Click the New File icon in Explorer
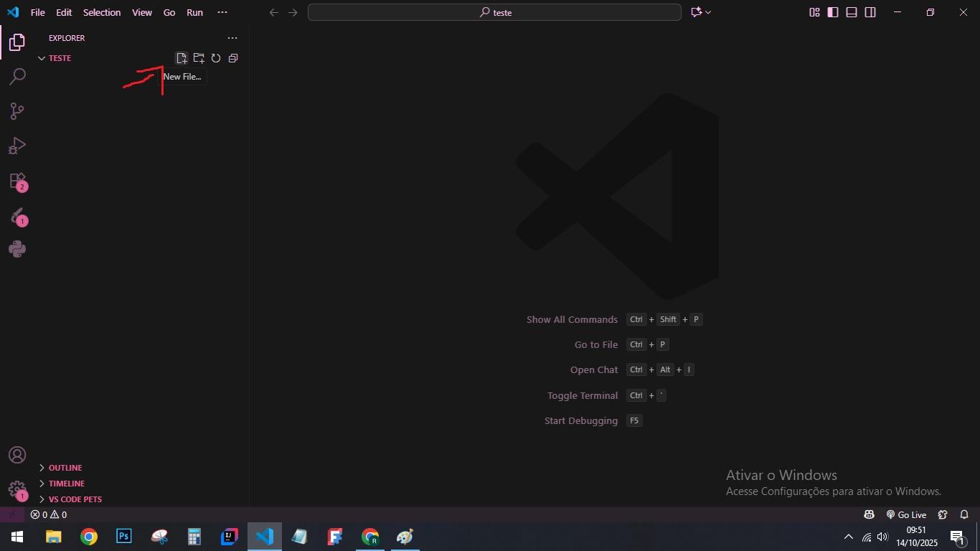 coord(182,58)
